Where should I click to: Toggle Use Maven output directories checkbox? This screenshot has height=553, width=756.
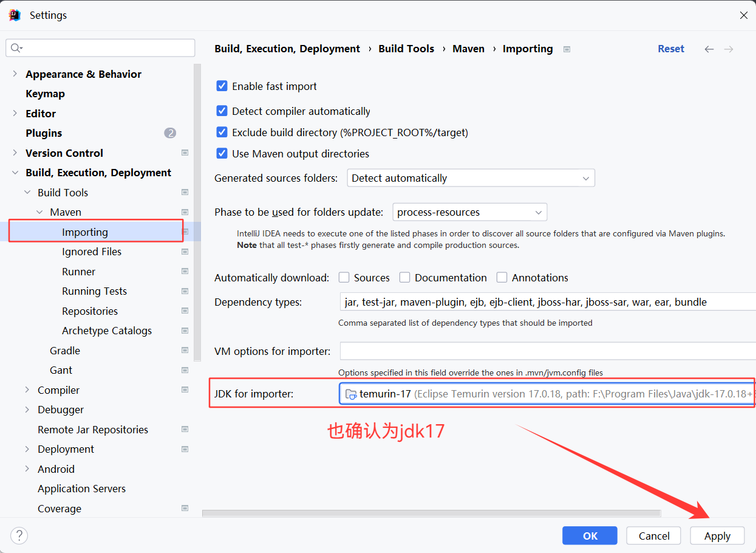coord(222,154)
